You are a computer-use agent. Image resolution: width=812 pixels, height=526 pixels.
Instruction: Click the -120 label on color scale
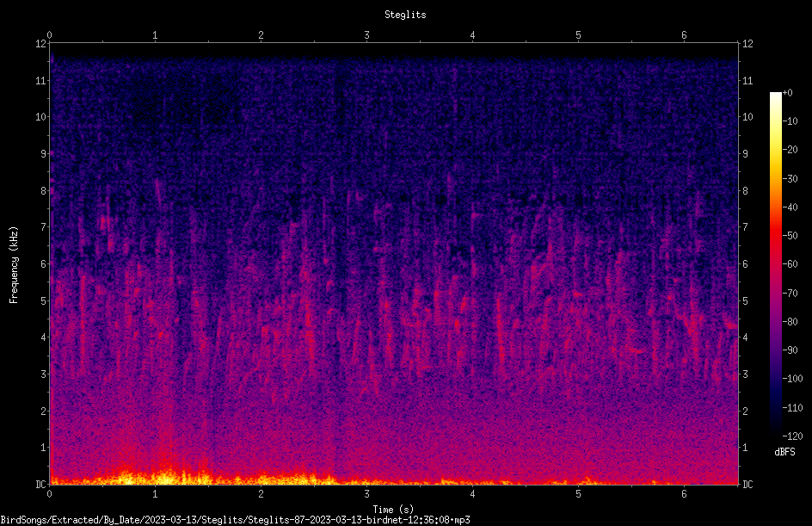[792, 436]
